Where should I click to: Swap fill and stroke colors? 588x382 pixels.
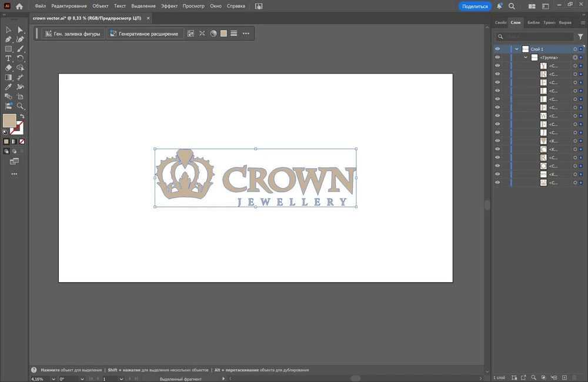point(21,116)
